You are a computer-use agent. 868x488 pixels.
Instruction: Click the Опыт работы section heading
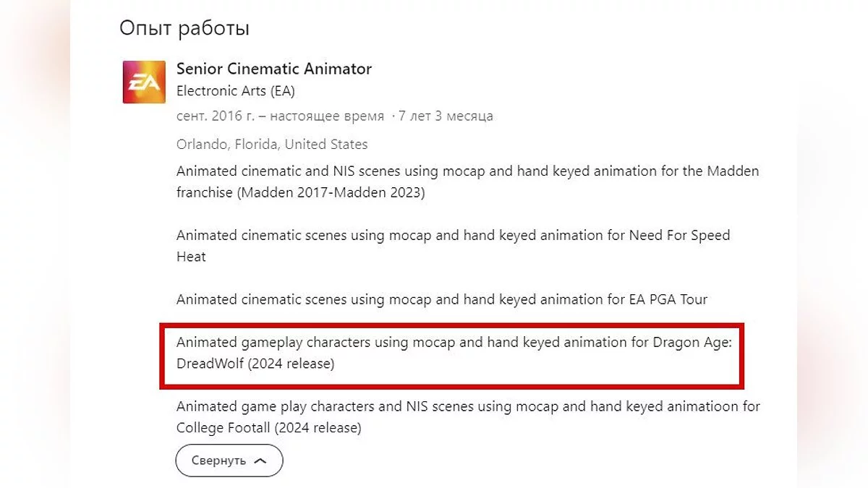point(184,28)
